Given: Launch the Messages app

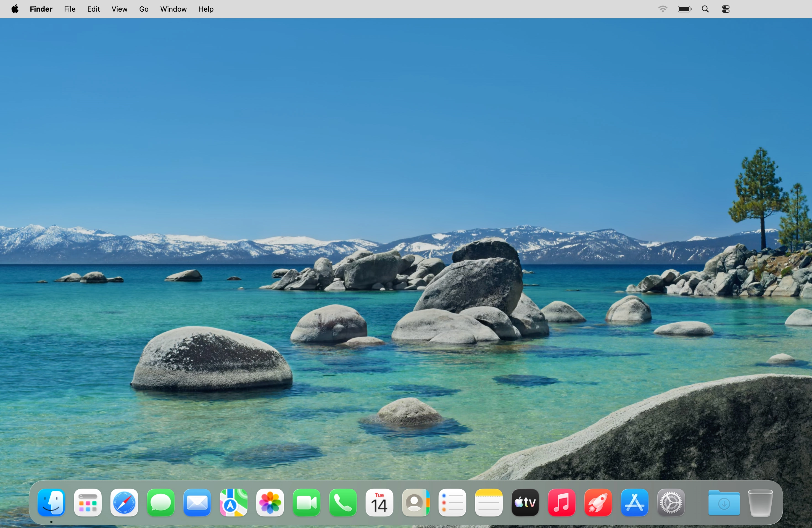Looking at the screenshot, I should click(160, 503).
